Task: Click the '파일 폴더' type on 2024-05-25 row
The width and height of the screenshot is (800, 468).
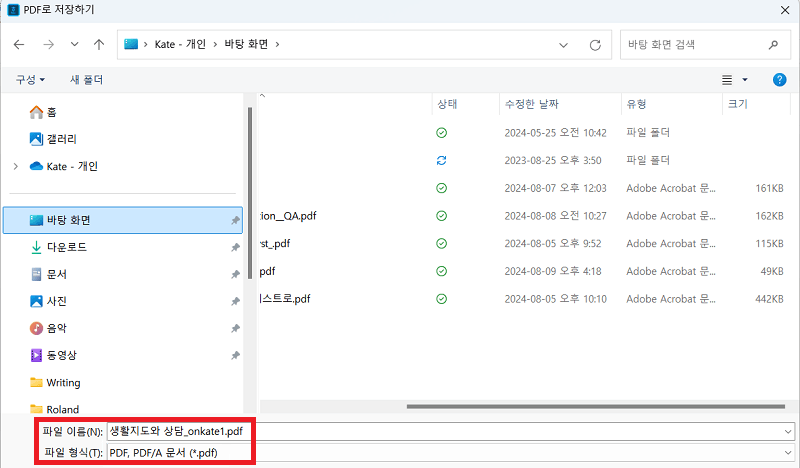Action: coord(648,133)
